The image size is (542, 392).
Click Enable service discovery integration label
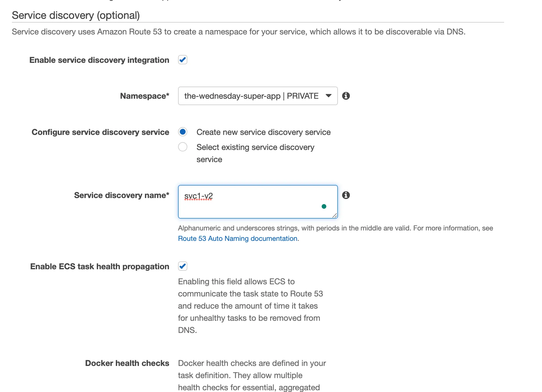99,60
